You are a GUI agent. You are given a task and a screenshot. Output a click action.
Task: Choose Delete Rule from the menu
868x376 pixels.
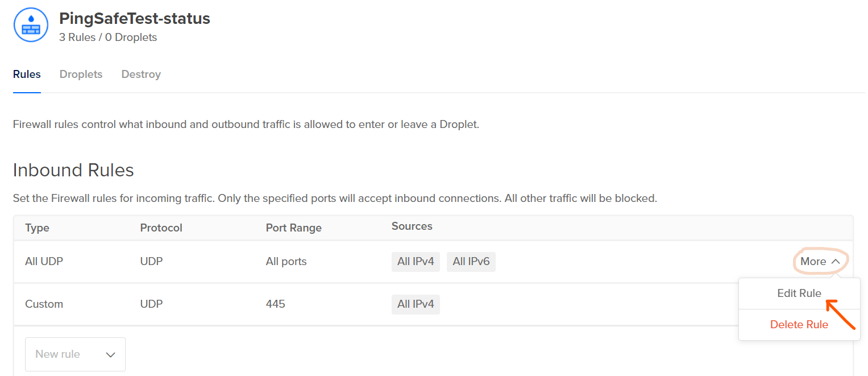[799, 325]
